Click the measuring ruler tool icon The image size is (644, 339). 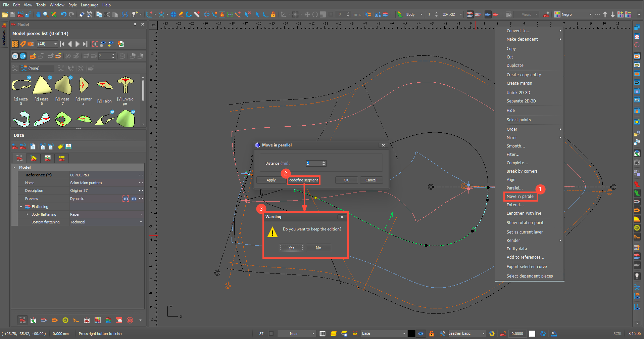197,14
